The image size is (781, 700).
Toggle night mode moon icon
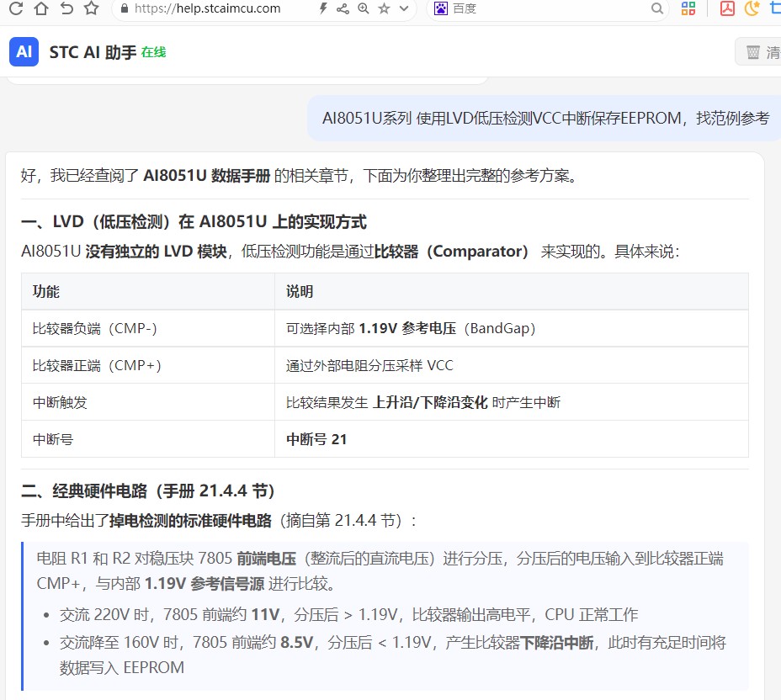click(752, 8)
